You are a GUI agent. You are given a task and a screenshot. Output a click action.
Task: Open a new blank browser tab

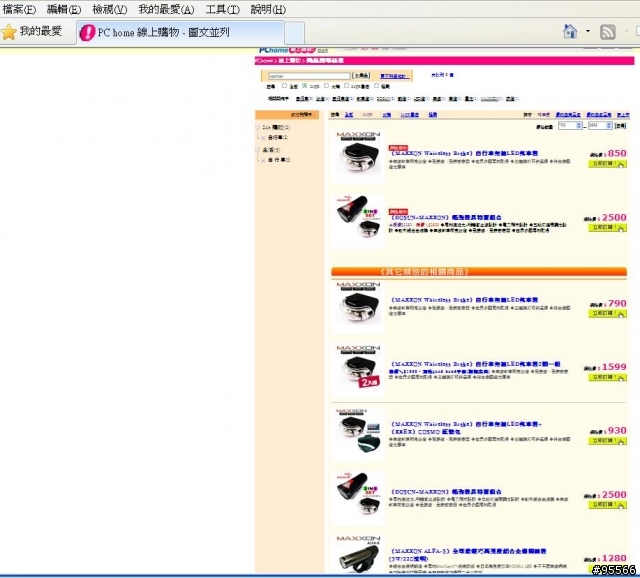(x=294, y=33)
